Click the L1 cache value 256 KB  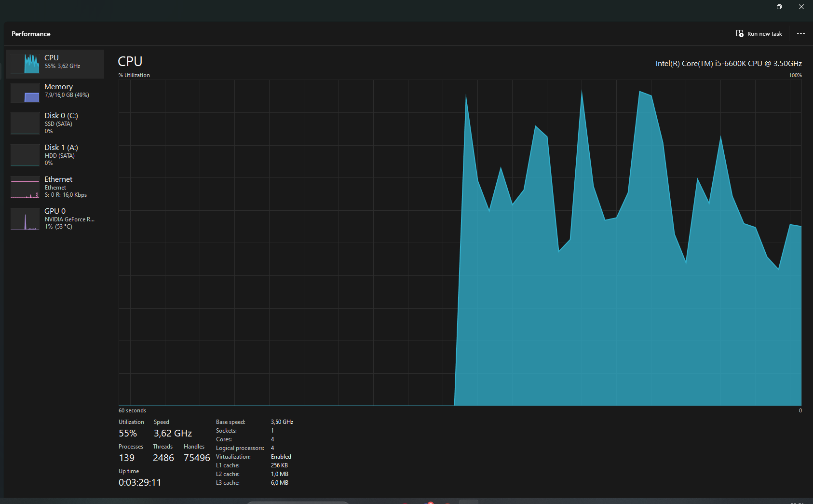point(279,465)
